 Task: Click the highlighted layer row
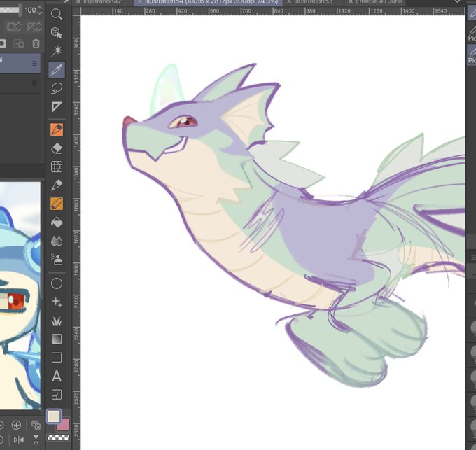(x=20, y=64)
